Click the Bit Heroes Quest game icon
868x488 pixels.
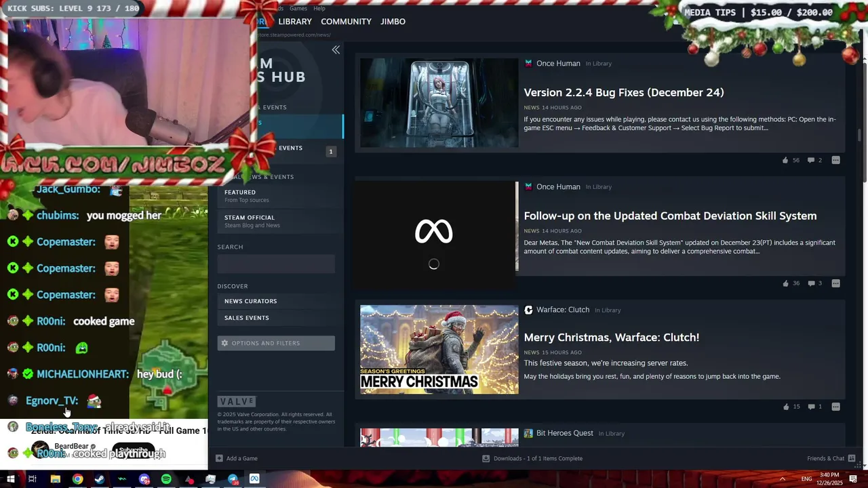pyautogui.click(x=528, y=434)
